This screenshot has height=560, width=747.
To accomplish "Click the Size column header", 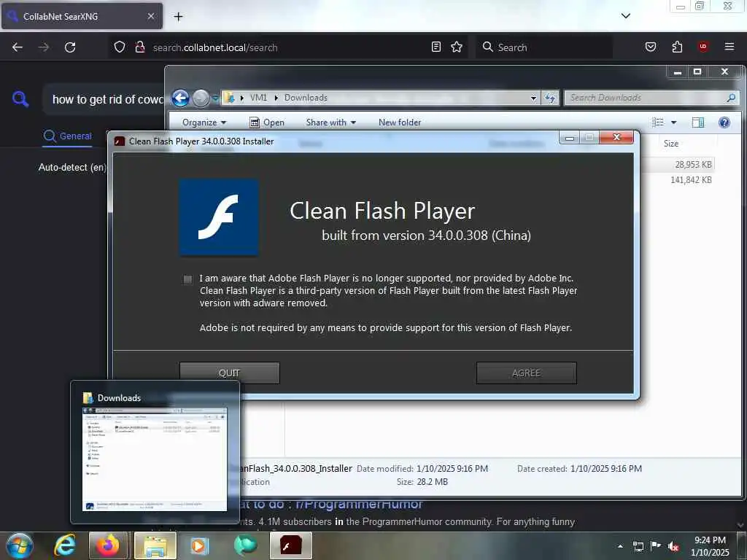I will pyautogui.click(x=671, y=144).
